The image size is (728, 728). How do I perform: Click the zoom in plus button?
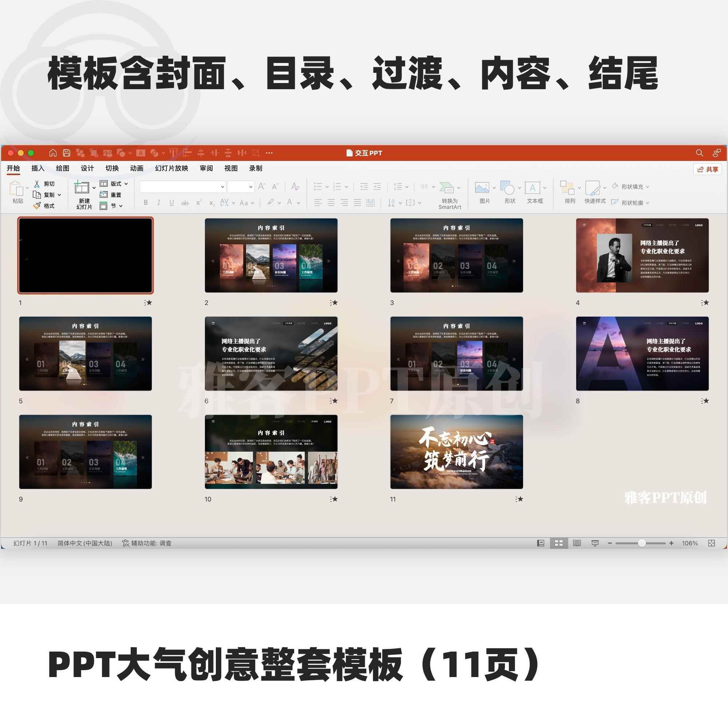tap(671, 543)
